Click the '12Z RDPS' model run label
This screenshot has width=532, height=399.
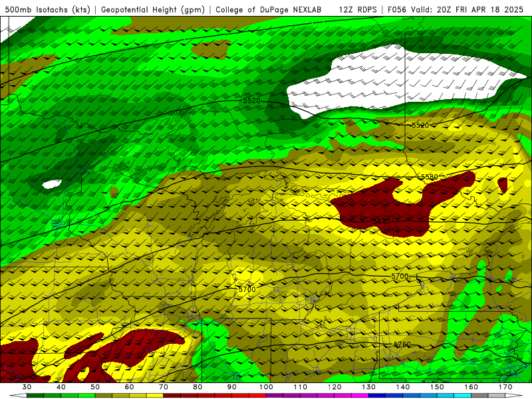point(358,9)
